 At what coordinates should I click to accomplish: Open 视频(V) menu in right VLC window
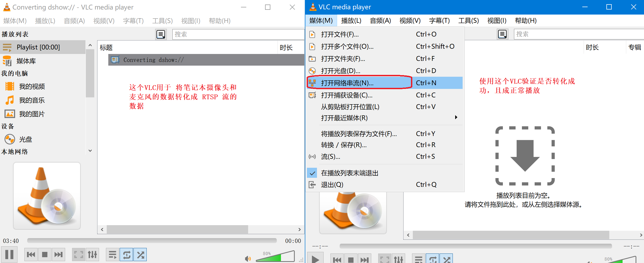[x=410, y=20]
